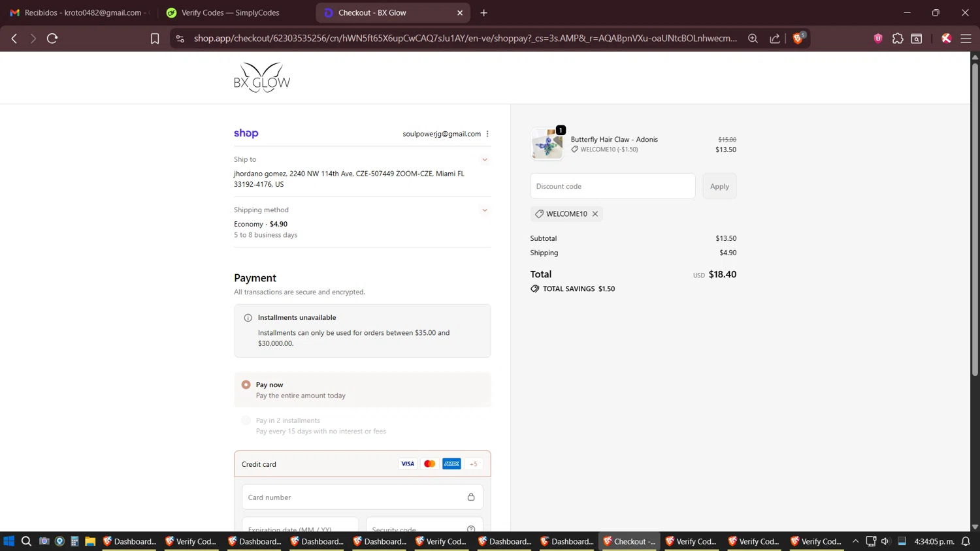This screenshot has width=980, height=551.
Task: Open account options menu beside email
Action: click(487, 134)
